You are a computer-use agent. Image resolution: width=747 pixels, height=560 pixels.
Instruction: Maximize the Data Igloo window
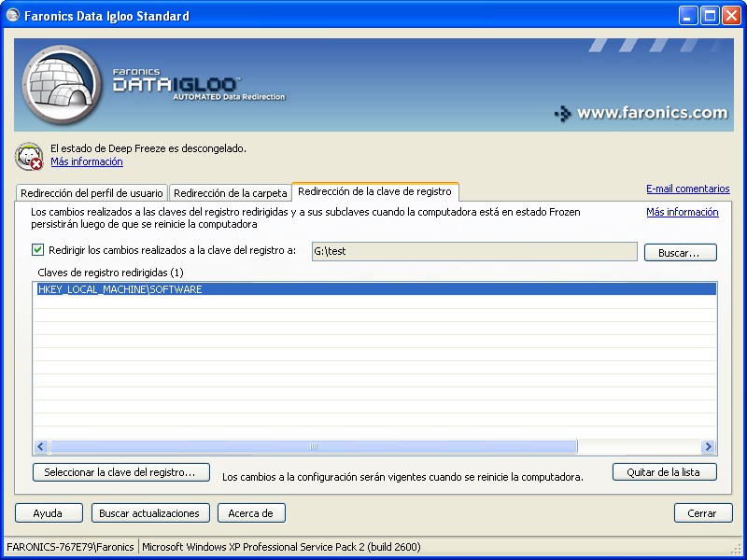coord(710,16)
